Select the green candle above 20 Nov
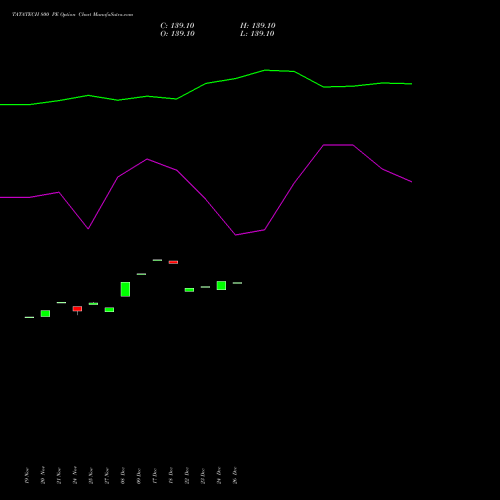Screen dimensions: 500x500 click(x=45, y=313)
